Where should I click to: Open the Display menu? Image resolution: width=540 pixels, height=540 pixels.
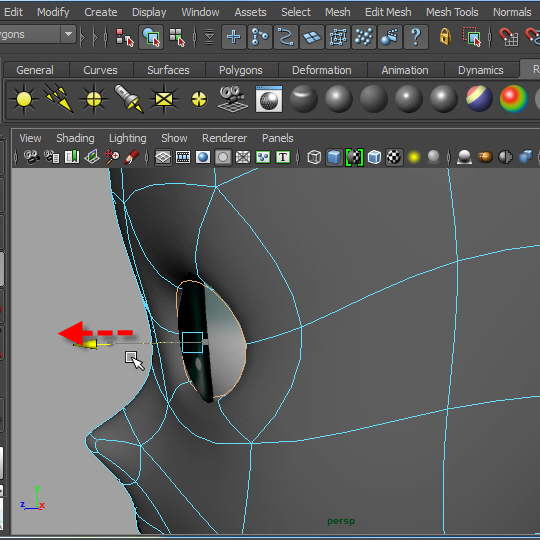click(x=149, y=12)
